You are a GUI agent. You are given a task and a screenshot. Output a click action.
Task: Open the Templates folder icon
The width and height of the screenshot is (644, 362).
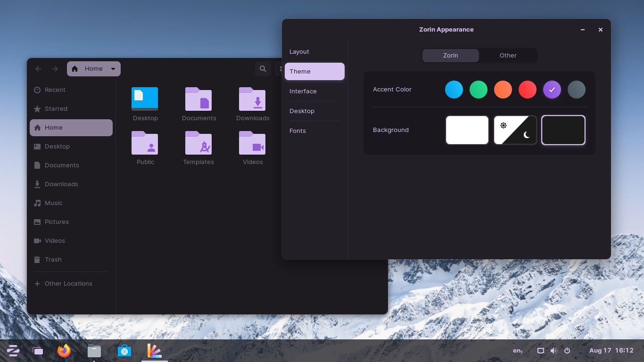(x=198, y=143)
